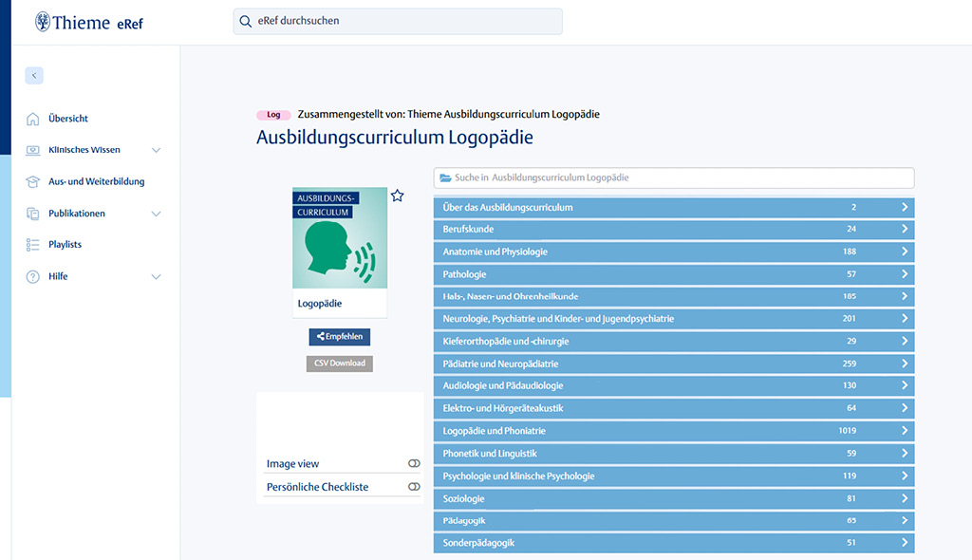Click inside the eRef durchsuchen search field
The height and width of the screenshot is (560, 972).
coord(398,21)
